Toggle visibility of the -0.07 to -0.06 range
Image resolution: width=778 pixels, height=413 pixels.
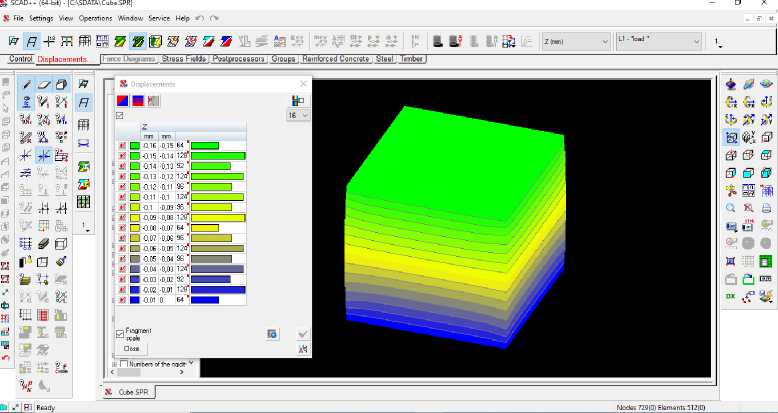point(122,238)
